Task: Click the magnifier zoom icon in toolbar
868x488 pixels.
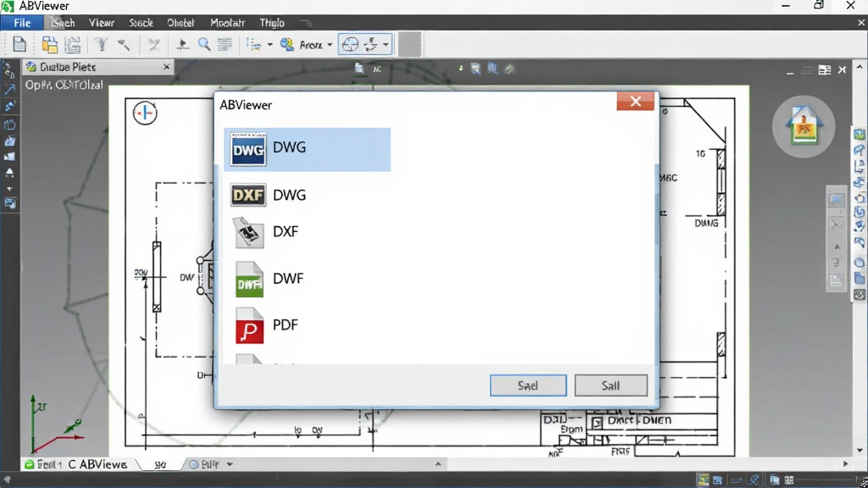Action: pyautogui.click(x=204, y=44)
